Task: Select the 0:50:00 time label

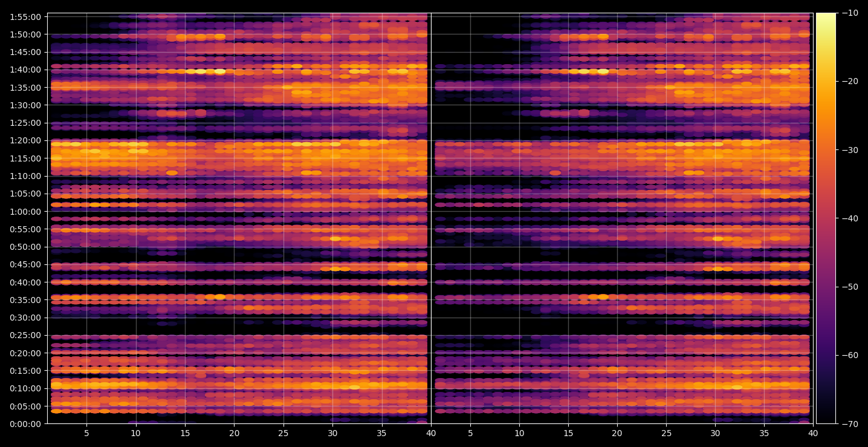Action: click(x=25, y=247)
